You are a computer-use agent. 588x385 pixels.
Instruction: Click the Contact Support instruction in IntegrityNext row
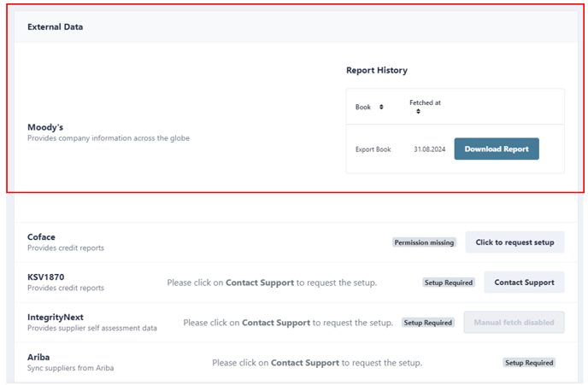[288, 323]
